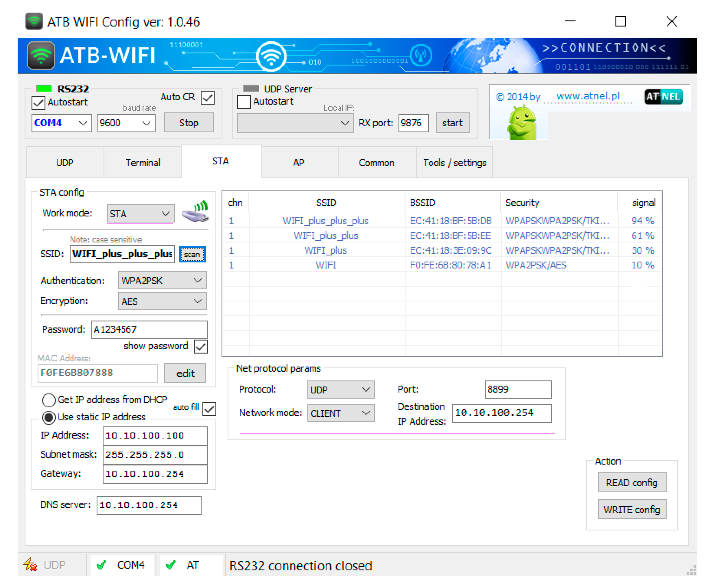Image resolution: width=715 pixels, height=588 pixels.
Task: Click the UDP status bar icon
Action: tap(30, 565)
